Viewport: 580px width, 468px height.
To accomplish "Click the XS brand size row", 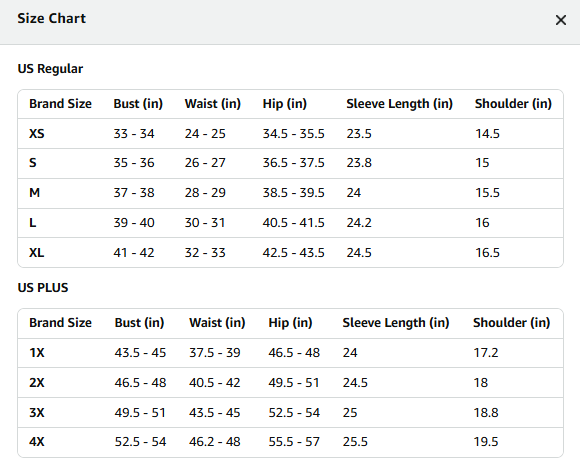I will (290, 134).
